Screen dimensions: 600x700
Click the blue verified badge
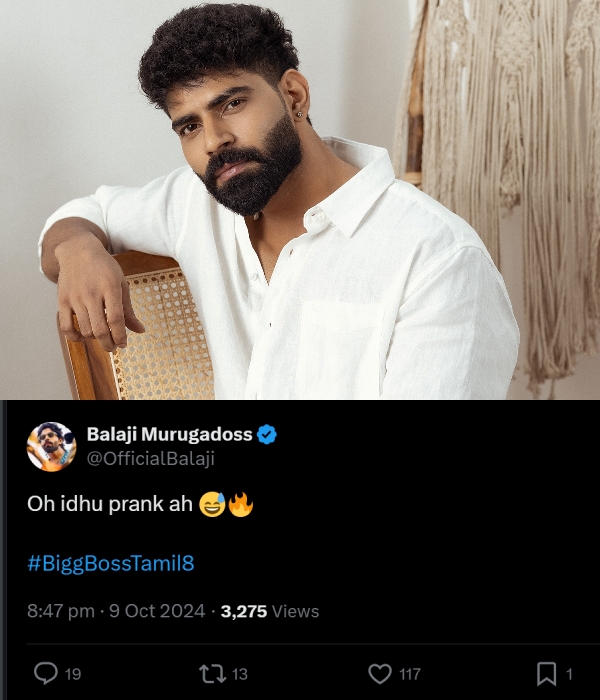[x=268, y=435]
